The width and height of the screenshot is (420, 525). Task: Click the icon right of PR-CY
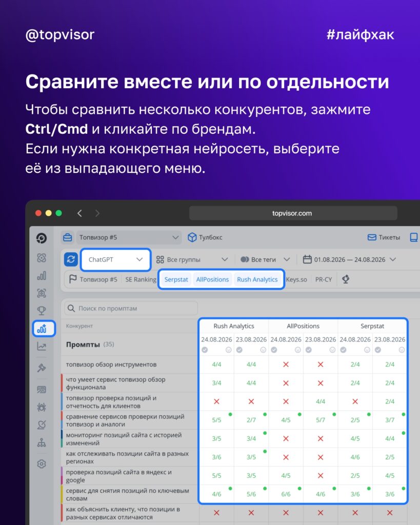[346, 279]
